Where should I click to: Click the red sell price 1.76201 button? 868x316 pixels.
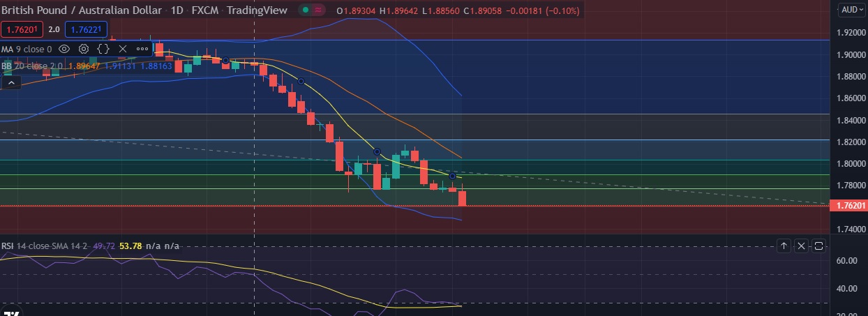[22, 29]
